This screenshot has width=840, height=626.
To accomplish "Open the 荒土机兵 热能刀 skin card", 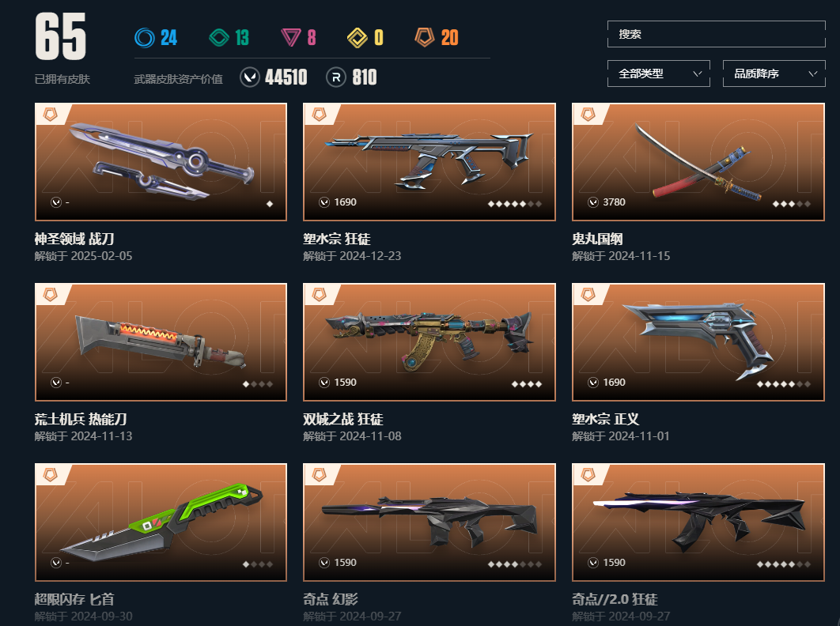I will coord(161,342).
